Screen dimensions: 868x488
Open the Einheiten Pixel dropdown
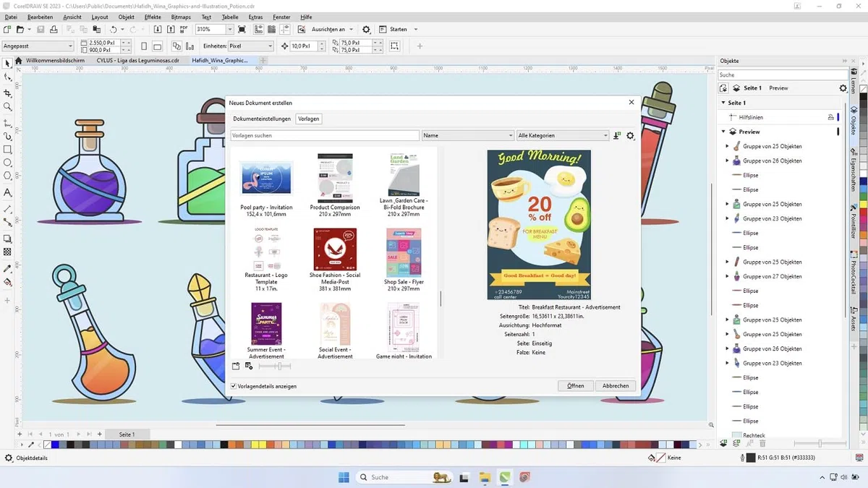pyautogui.click(x=271, y=46)
